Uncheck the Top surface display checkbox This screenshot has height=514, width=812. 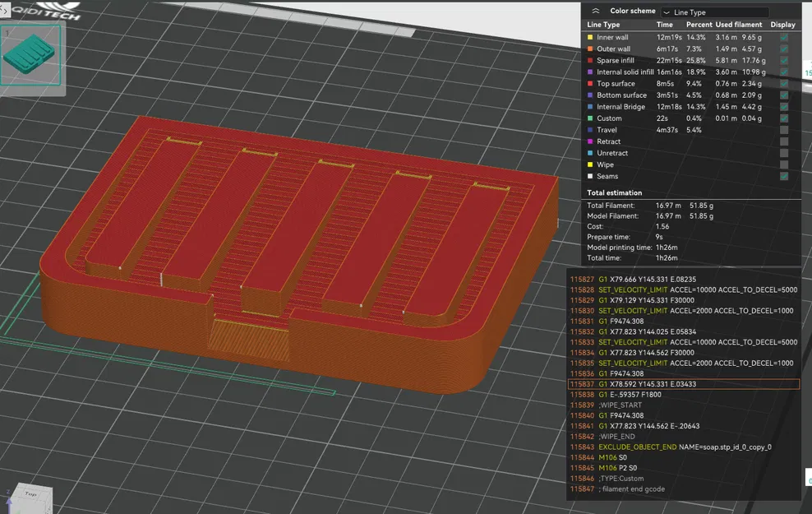tap(783, 84)
